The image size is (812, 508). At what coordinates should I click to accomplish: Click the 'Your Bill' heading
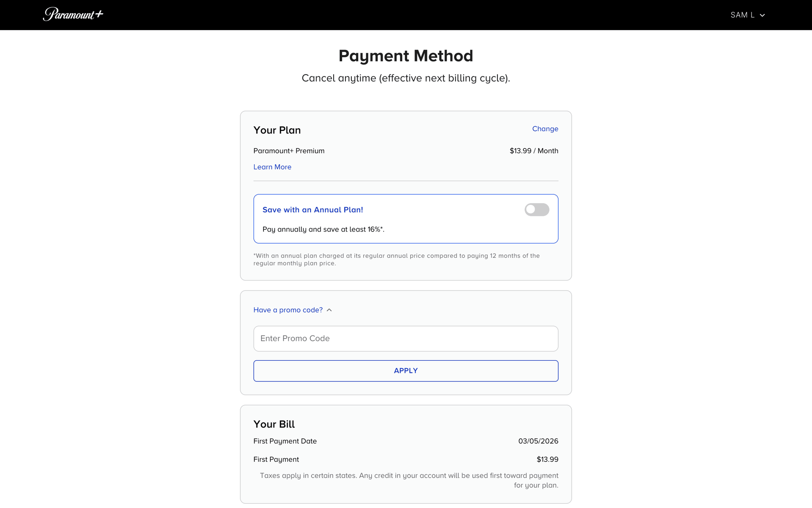tap(274, 424)
